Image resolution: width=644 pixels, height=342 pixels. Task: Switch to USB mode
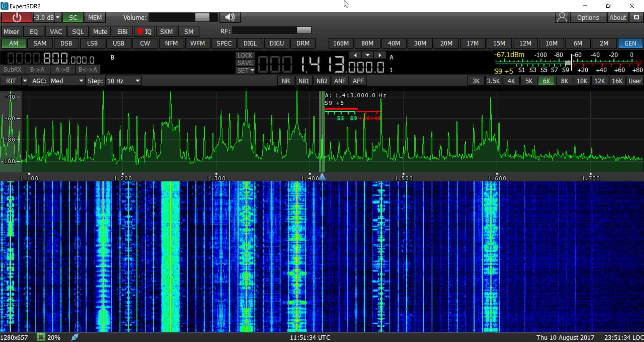click(118, 43)
